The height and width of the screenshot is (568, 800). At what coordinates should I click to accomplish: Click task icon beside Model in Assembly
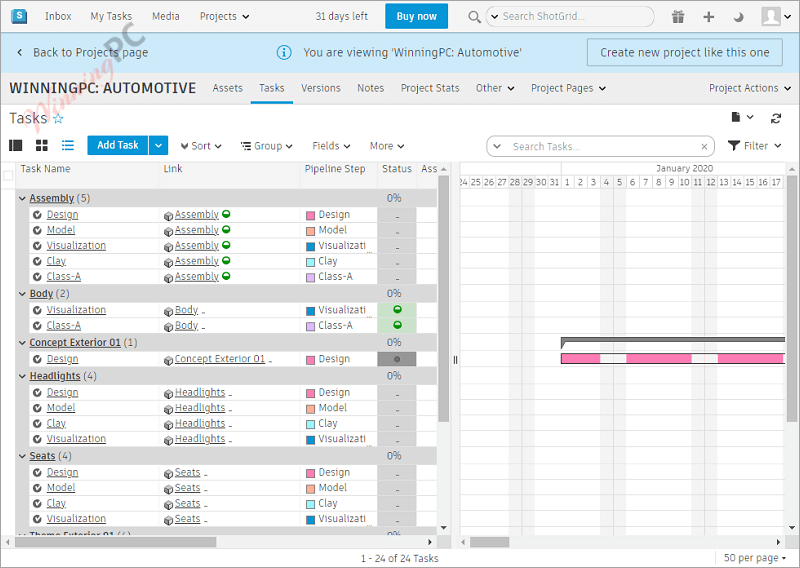click(37, 230)
